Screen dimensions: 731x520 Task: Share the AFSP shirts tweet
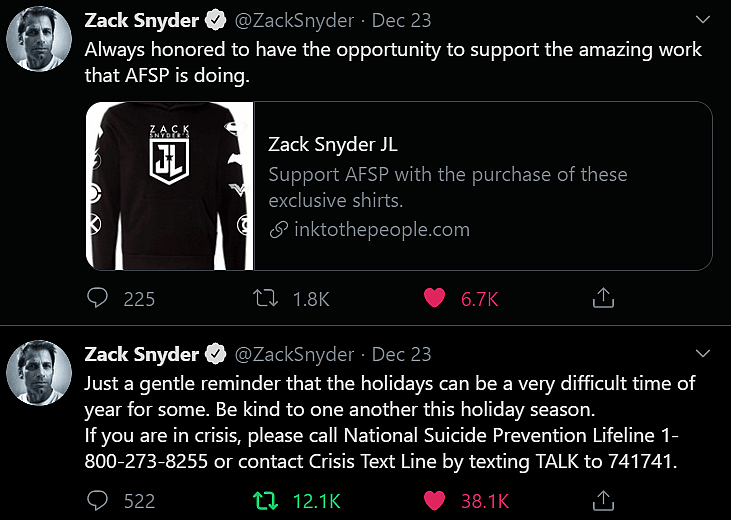(603, 298)
